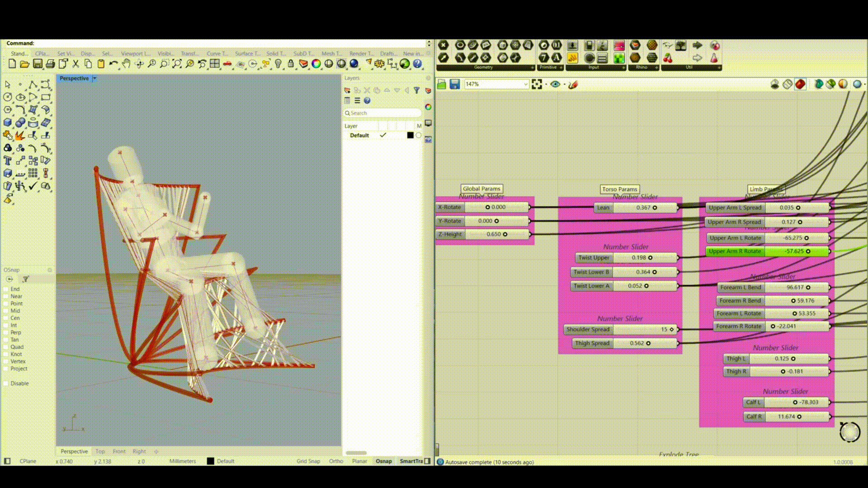Check the Disable osnap checkbox
868x488 pixels.
coord(6,384)
